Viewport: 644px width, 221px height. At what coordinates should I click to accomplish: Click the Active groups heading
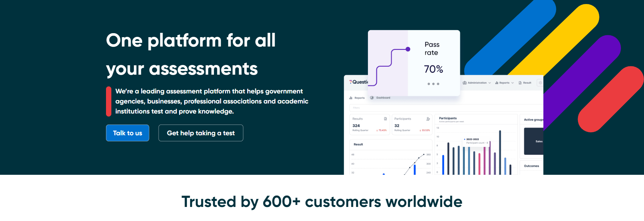(x=534, y=120)
